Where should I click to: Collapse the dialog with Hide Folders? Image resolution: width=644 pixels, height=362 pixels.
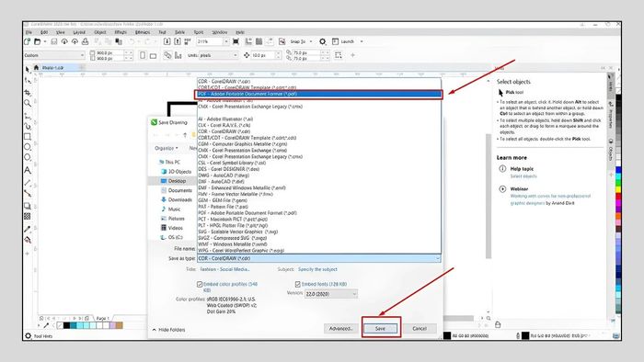click(x=168, y=330)
